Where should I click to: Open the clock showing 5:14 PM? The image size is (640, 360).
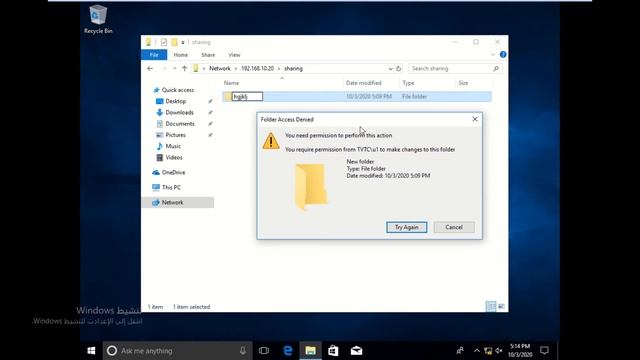(x=520, y=351)
